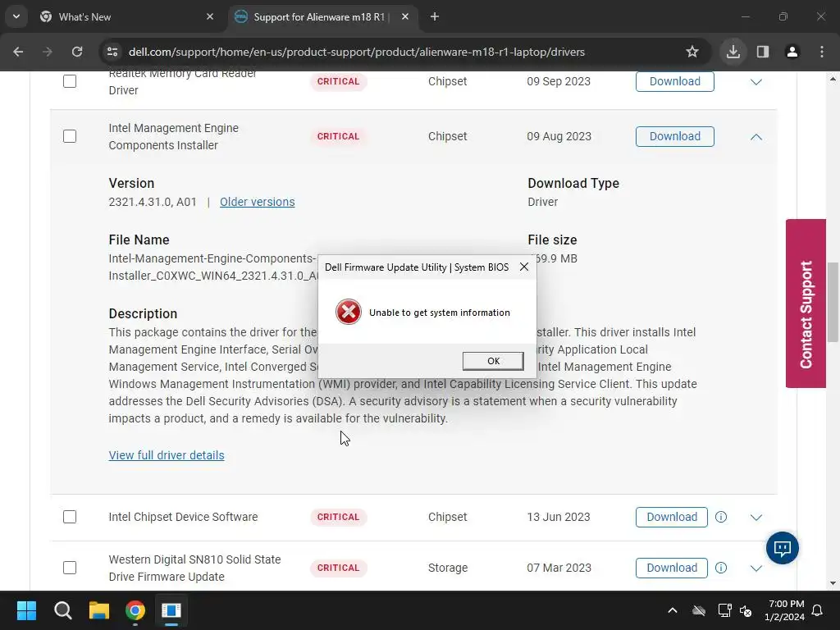Image resolution: width=840 pixels, height=630 pixels.
Task: Open File Explorer from taskbar
Action: (x=99, y=610)
